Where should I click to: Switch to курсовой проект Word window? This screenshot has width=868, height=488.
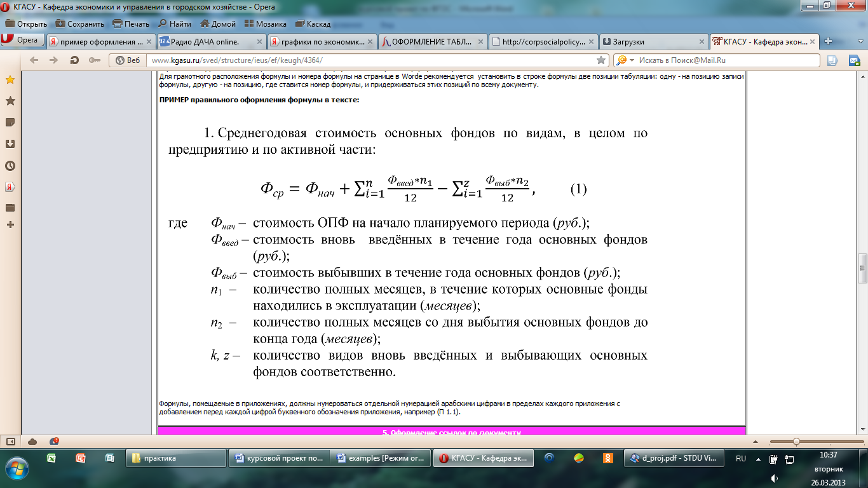click(280, 458)
